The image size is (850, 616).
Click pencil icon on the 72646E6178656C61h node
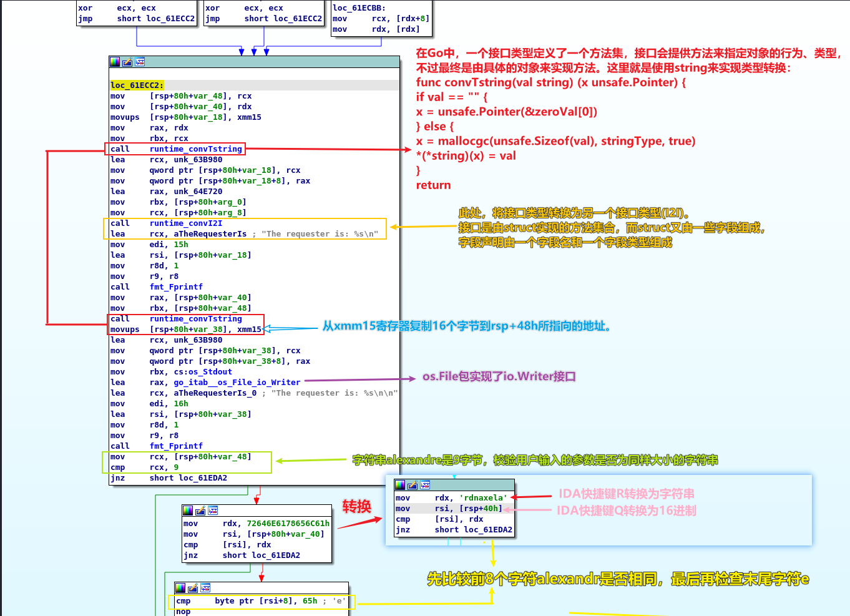200,511
